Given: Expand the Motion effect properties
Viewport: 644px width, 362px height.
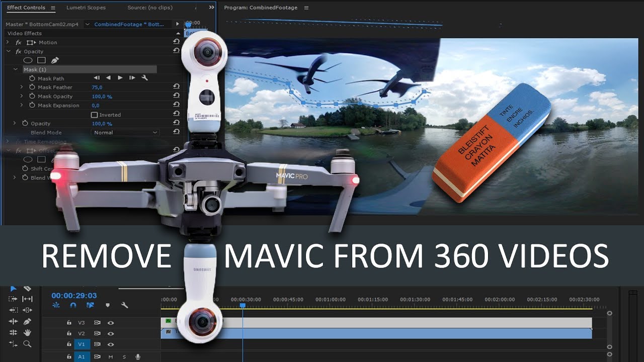Looking at the screenshot, I should (9, 42).
